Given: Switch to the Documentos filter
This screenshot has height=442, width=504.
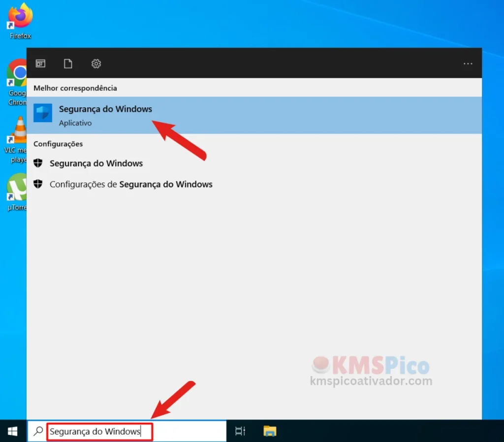Looking at the screenshot, I should (68, 63).
